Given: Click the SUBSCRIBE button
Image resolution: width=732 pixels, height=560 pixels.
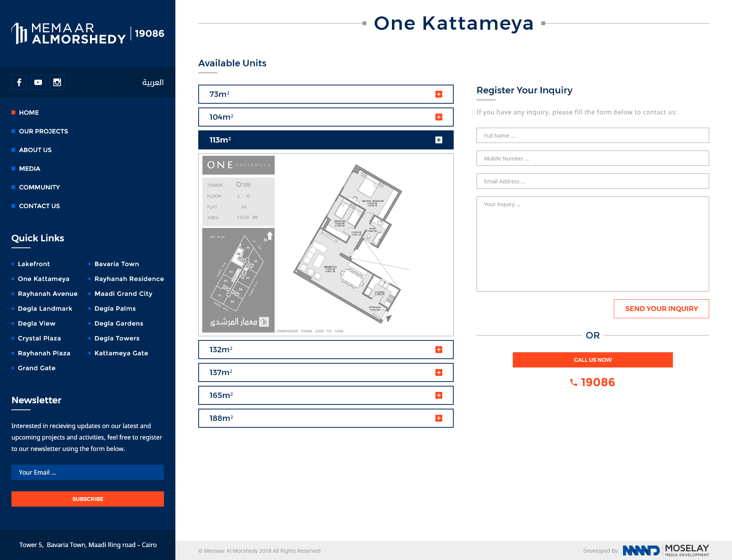Looking at the screenshot, I should click(88, 499).
